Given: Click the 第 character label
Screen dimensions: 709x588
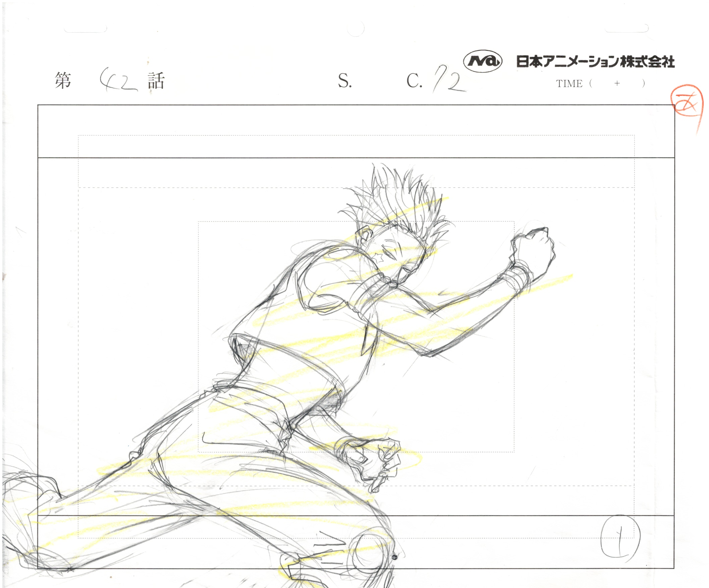Looking at the screenshot, I should tap(63, 80).
